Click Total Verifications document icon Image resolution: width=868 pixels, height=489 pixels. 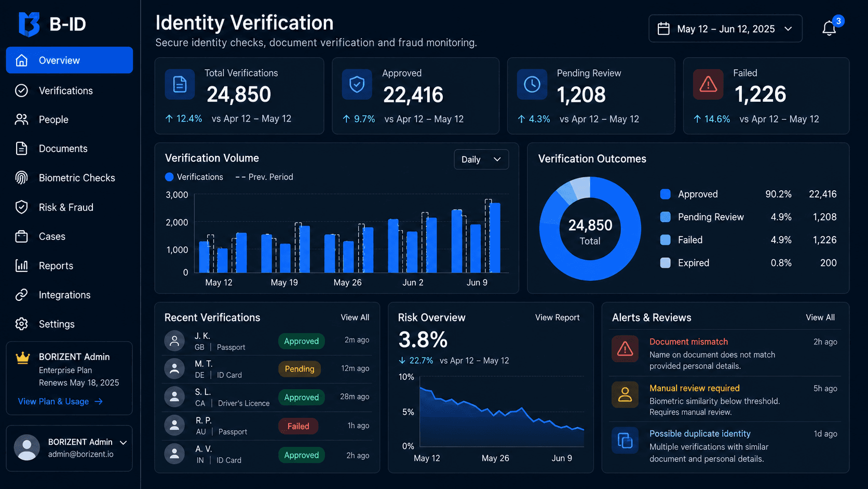(180, 84)
